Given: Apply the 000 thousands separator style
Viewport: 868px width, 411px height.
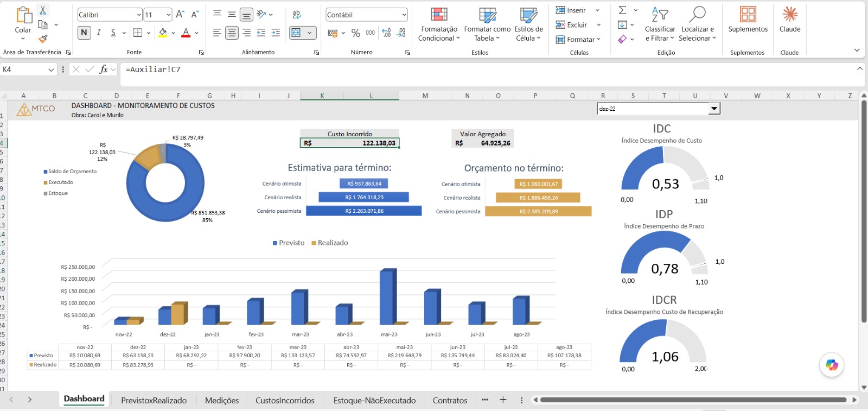Looking at the screenshot, I should (x=371, y=33).
